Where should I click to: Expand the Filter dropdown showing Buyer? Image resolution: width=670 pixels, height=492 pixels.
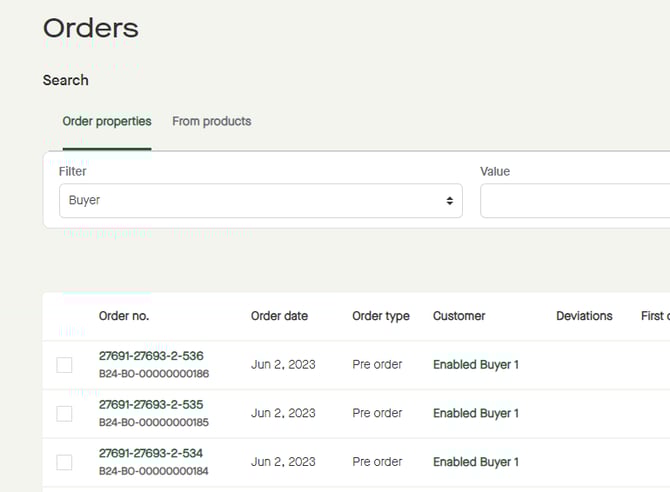(260, 201)
